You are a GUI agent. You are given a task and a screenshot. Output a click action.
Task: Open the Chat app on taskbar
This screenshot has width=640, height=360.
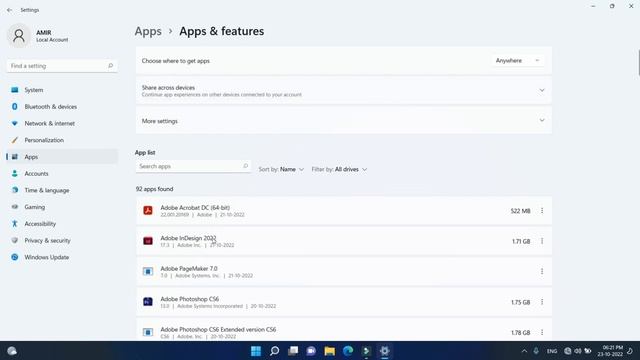point(311,351)
